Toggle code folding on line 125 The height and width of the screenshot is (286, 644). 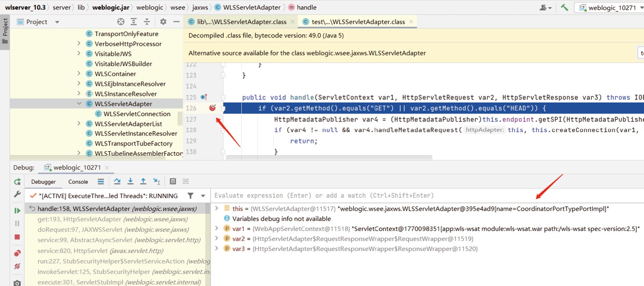[x=223, y=97]
